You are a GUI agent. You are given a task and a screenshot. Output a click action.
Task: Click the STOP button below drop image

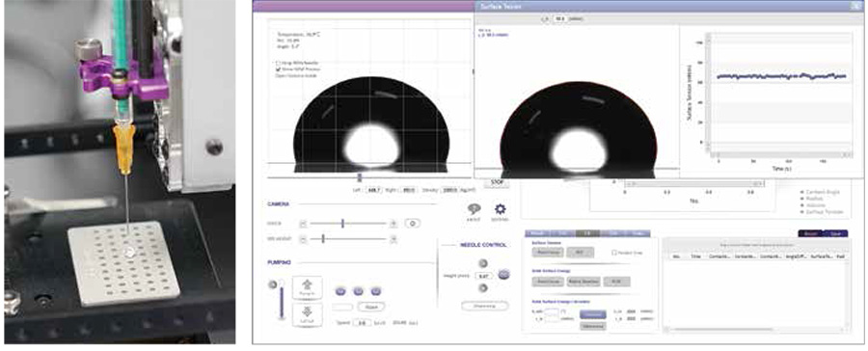pyautogui.click(x=496, y=181)
